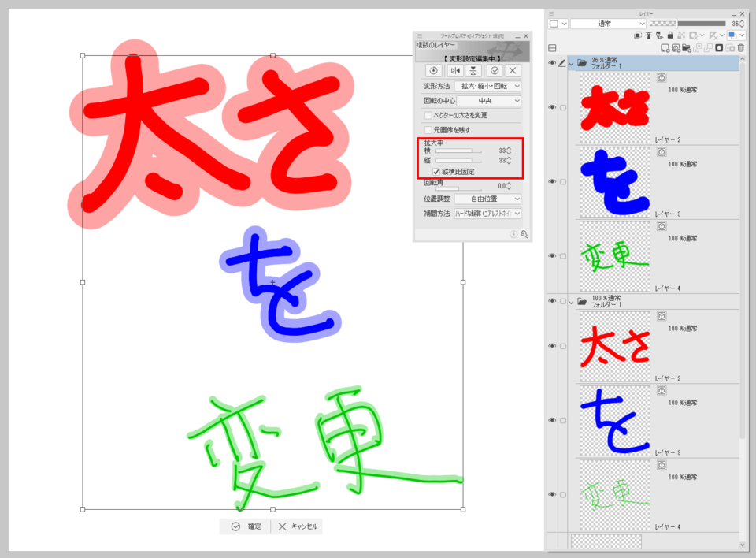Viewport: 756px width, 558px height.
Task: Click the lock layer padlock icon
Action: pyautogui.click(x=669, y=35)
